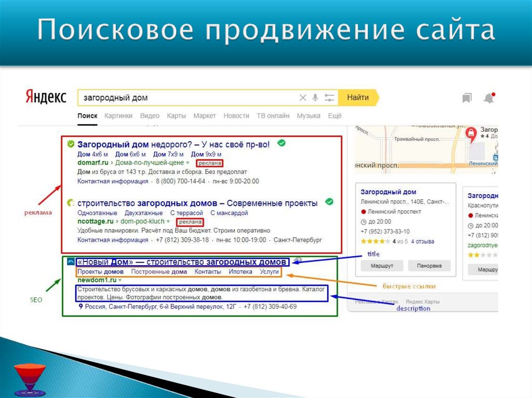Viewport: 532px width, 398px height.
Task: Click the С мансардой quick link
Action: point(229,213)
